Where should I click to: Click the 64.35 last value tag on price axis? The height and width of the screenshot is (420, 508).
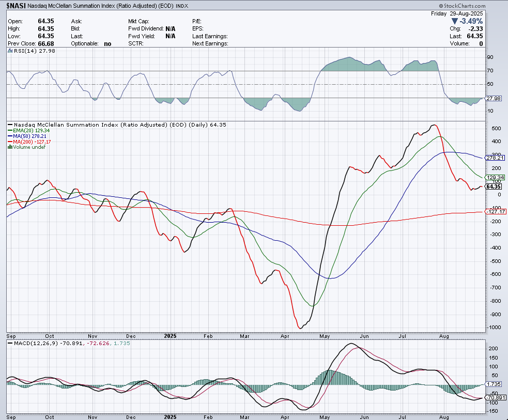[x=494, y=186]
